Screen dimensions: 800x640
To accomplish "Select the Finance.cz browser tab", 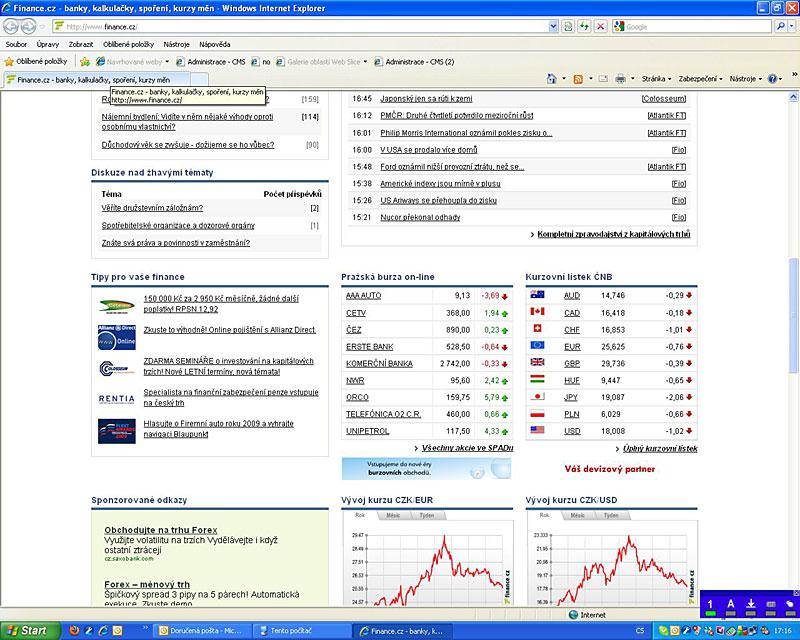I will click(96, 80).
